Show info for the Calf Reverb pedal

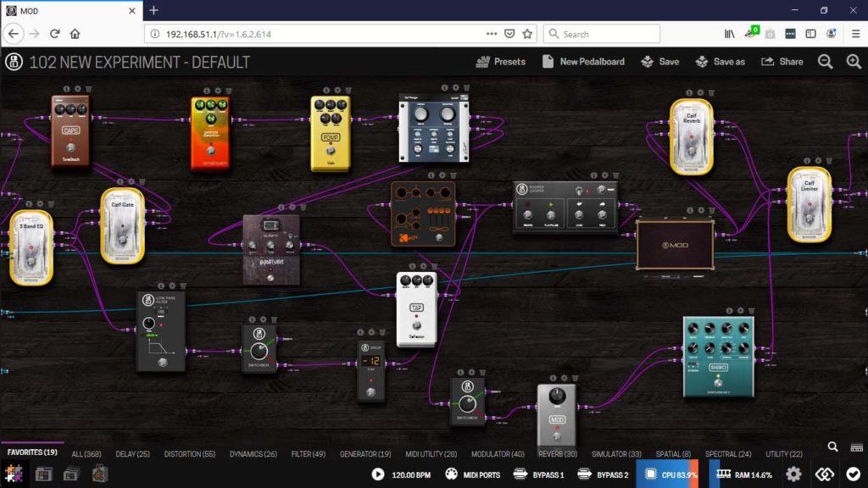689,93
